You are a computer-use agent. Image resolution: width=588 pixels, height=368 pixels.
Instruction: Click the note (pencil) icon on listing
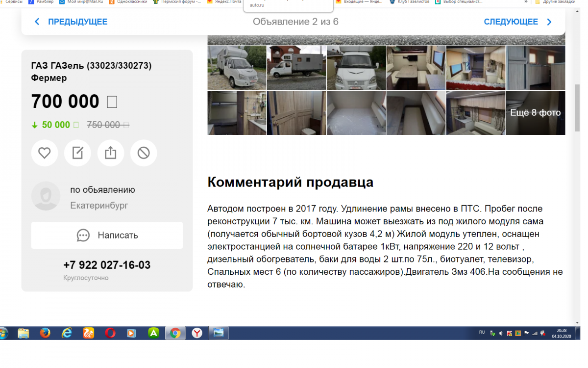tap(77, 153)
